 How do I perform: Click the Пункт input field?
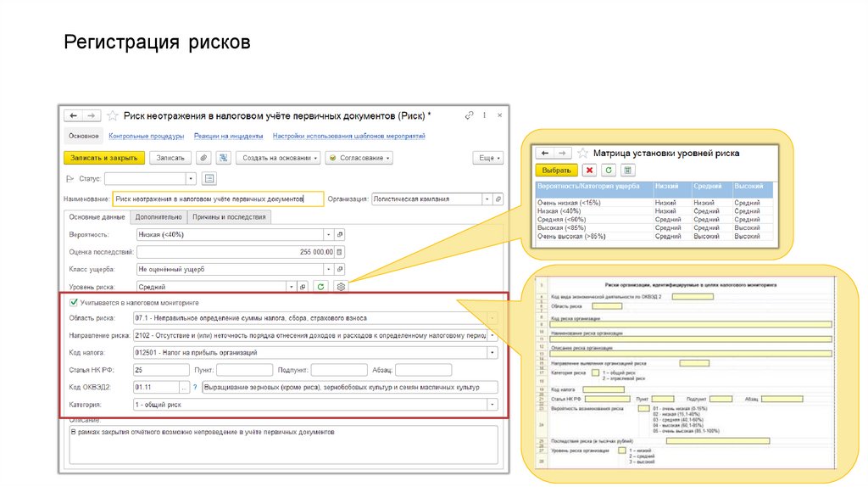tap(244, 370)
